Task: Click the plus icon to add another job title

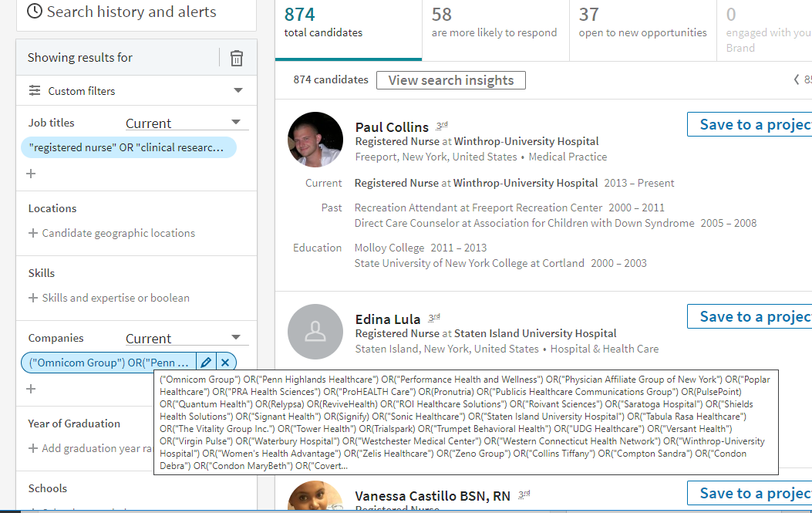Action: click(31, 173)
